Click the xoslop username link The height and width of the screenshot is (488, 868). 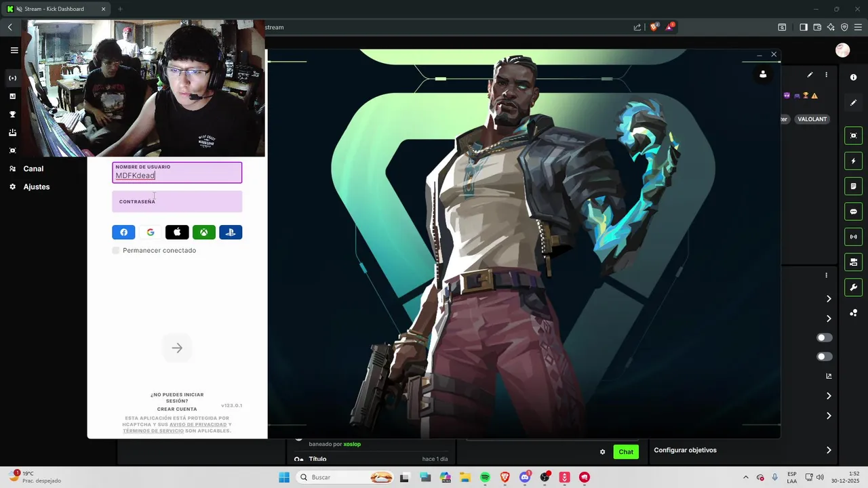click(x=352, y=444)
